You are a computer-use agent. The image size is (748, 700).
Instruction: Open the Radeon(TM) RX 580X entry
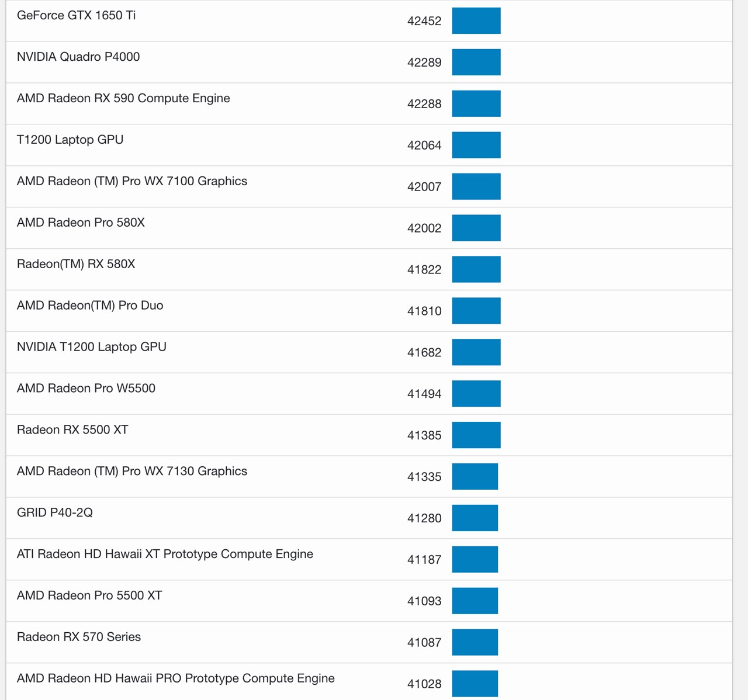(75, 264)
